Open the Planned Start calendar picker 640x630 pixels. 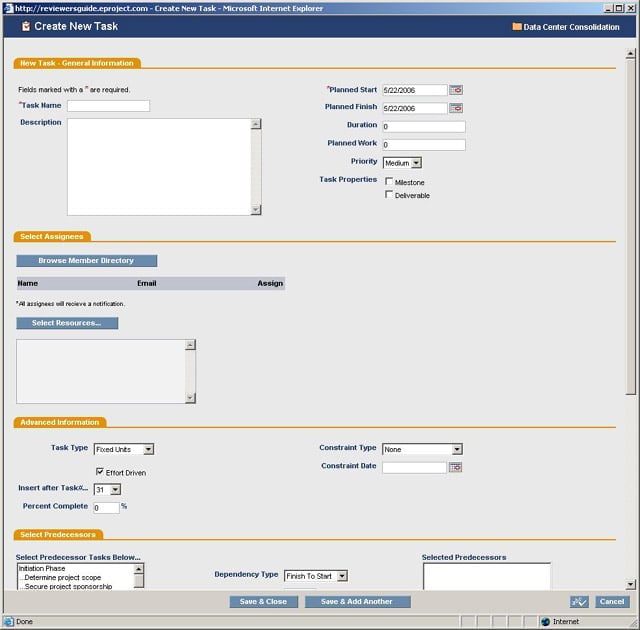point(456,90)
